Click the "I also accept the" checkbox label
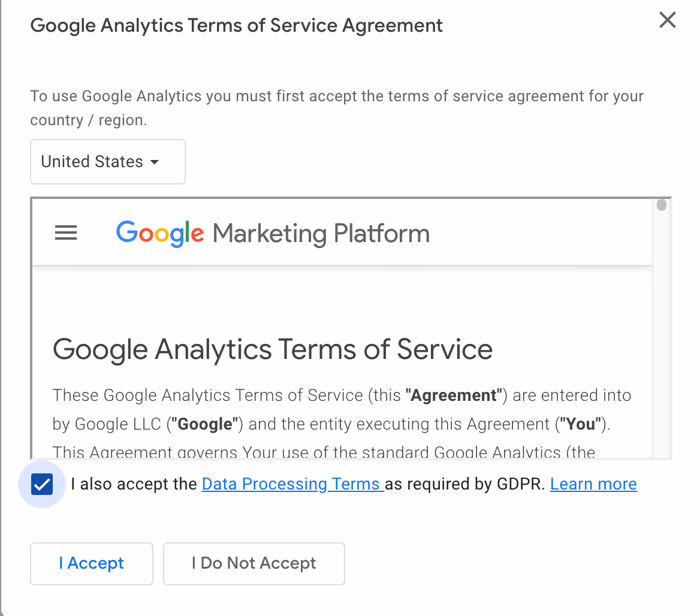 (x=134, y=484)
